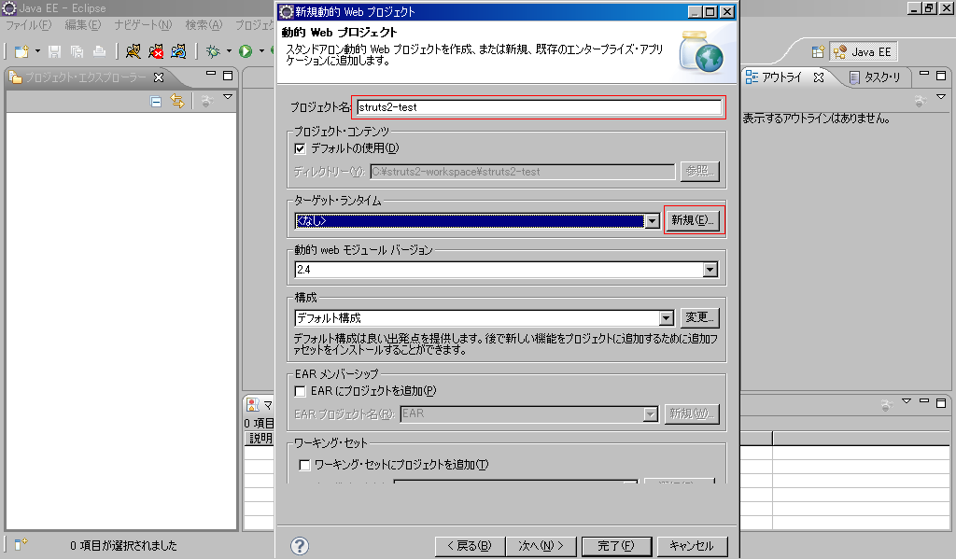Click the キャンセル button
The width and height of the screenshot is (956, 560).
(692, 546)
